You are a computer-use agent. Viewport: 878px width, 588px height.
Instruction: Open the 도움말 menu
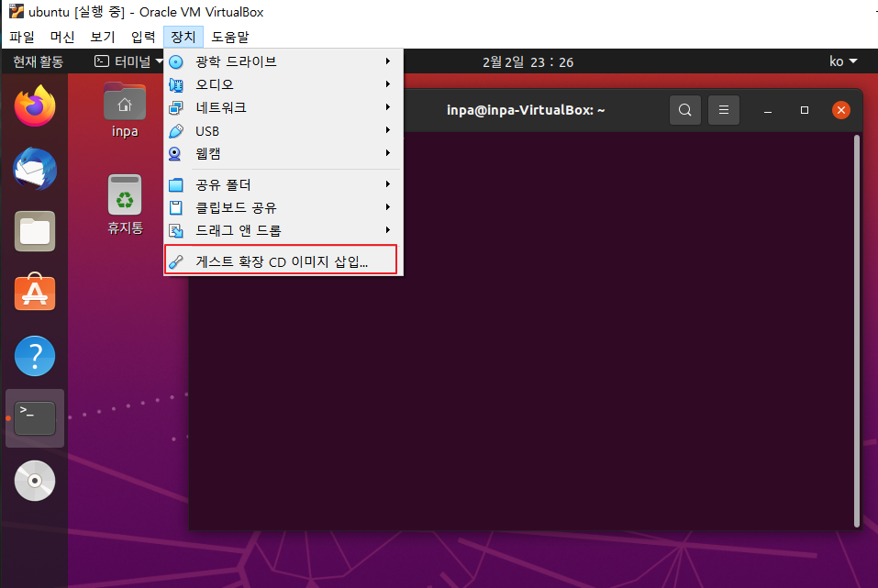[x=230, y=37]
